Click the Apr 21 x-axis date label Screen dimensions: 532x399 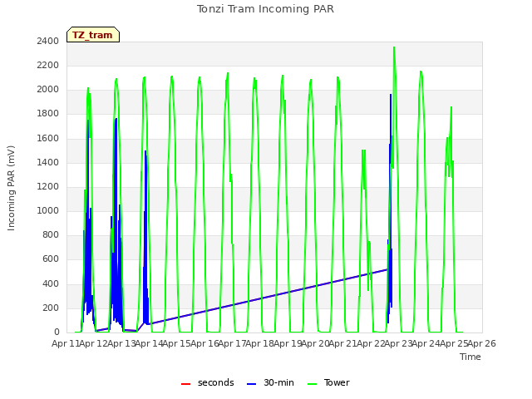[342, 343]
